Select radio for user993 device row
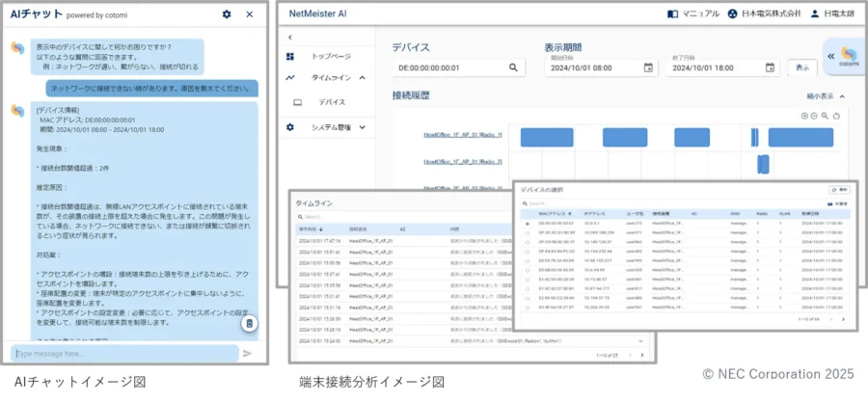 click(527, 260)
